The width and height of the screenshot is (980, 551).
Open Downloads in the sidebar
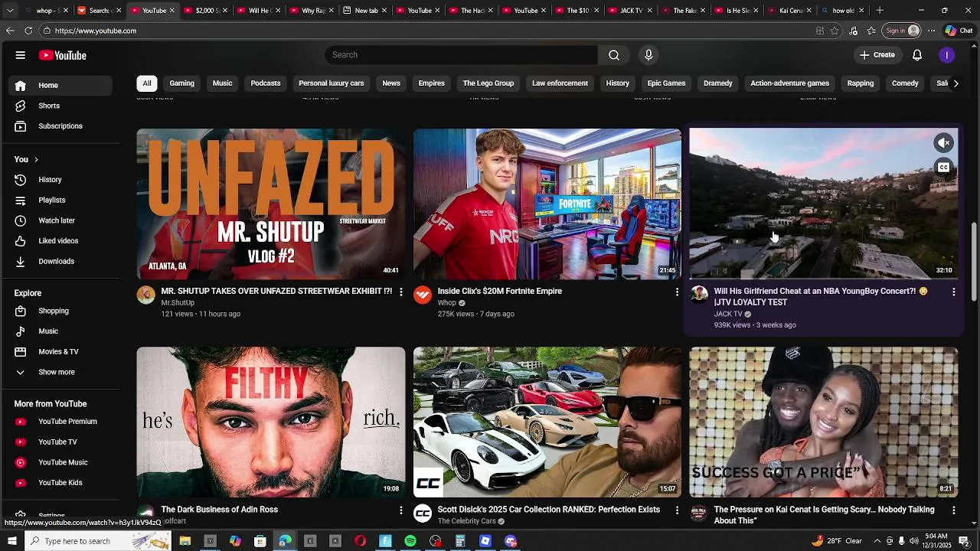click(56, 262)
